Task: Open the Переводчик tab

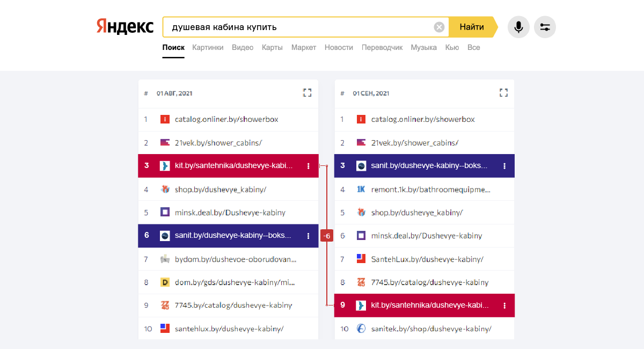Action: 382,47
